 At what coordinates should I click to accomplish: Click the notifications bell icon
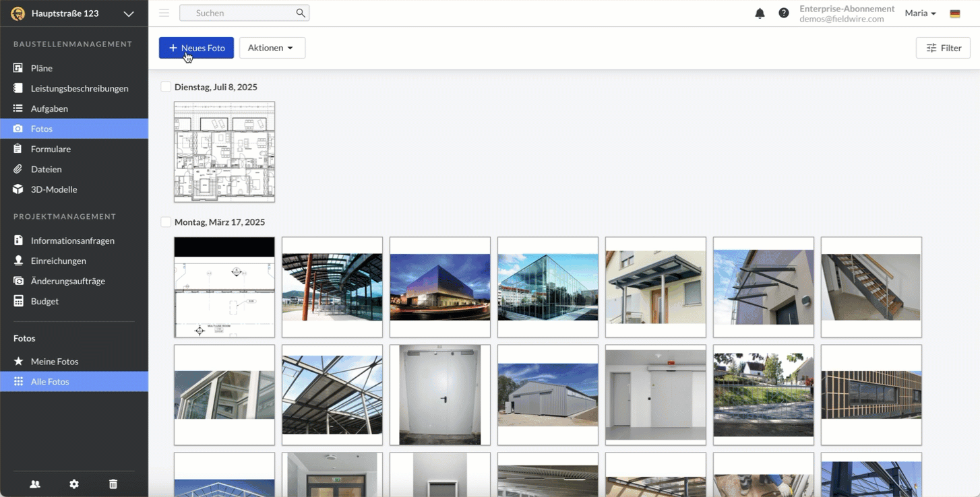point(760,13)
